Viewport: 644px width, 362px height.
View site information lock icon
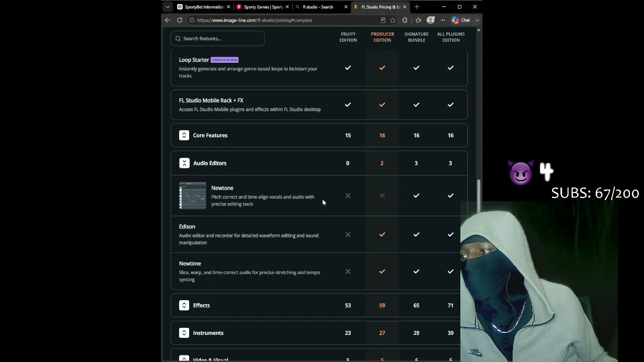tap(192, 20)
